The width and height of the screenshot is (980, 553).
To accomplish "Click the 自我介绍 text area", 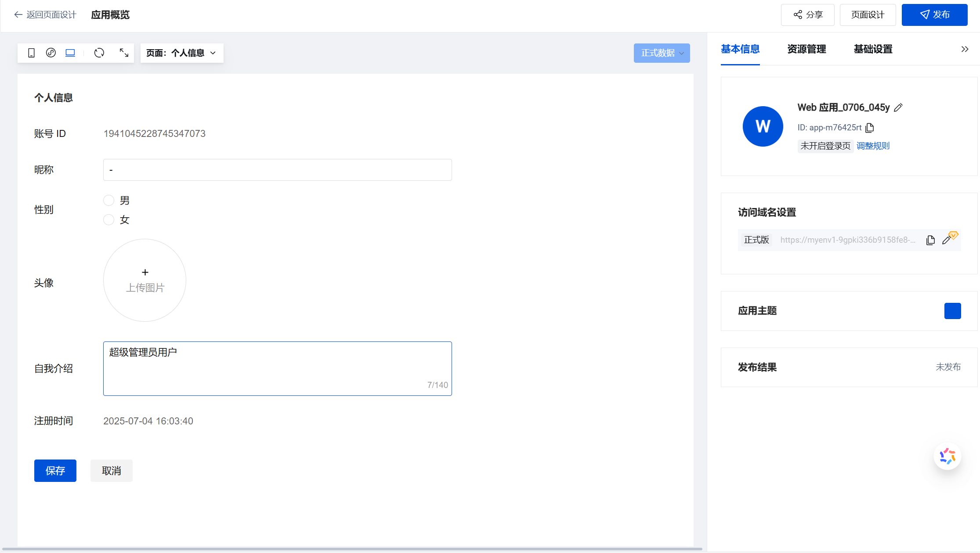I will 277,369.
